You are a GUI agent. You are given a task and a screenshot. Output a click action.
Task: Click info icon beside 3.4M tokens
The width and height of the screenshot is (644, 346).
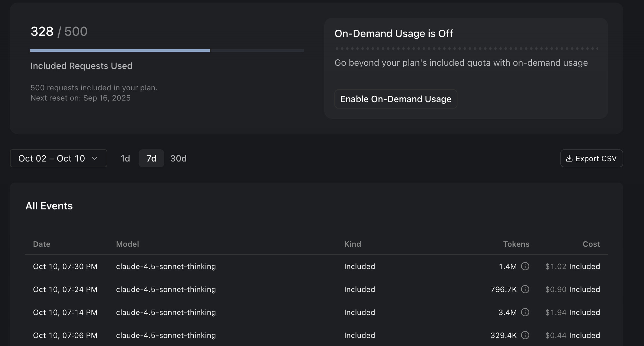click(525, 312)
